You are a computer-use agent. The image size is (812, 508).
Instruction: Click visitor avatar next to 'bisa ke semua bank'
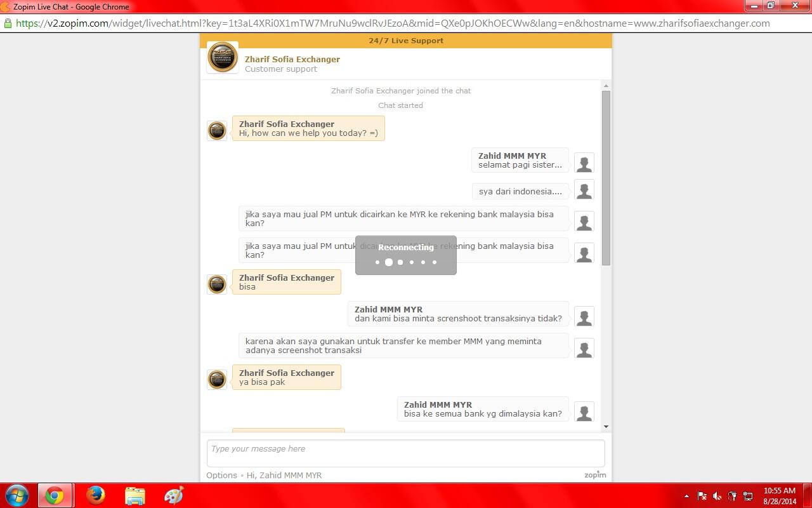tap(584, 411)
